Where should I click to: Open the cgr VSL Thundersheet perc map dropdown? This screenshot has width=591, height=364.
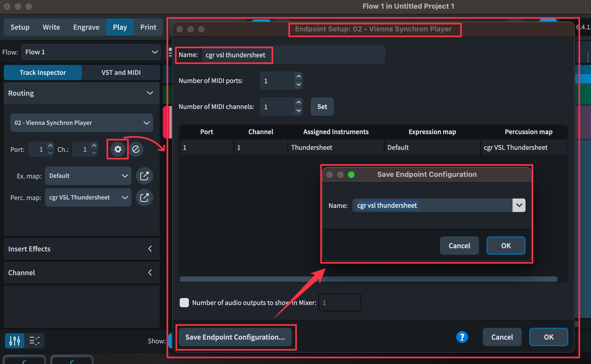(x=88, y=198)
